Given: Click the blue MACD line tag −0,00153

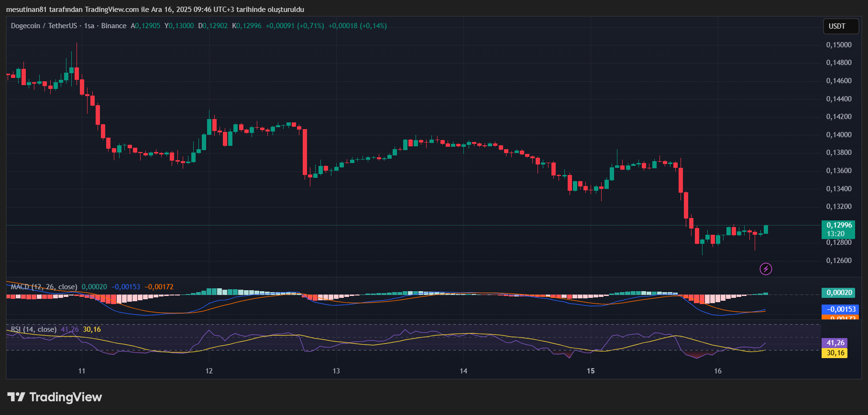Looking at the screenshot, I should click(x=840, y=309).
